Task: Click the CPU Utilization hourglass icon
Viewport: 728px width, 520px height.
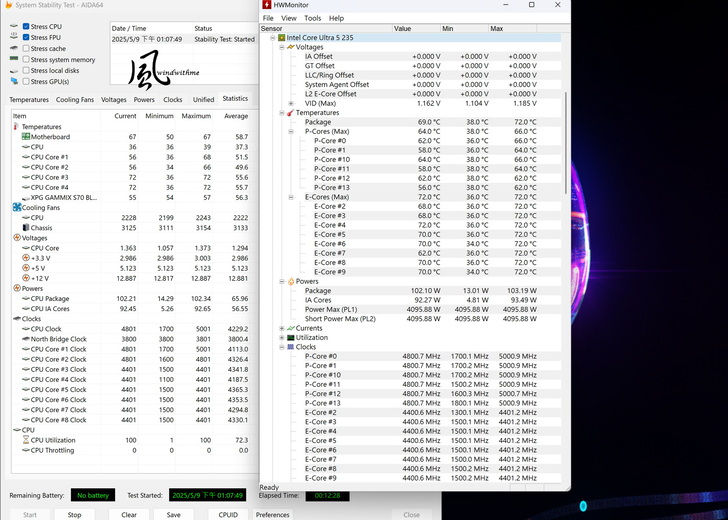Action: (x=25, y=440)
